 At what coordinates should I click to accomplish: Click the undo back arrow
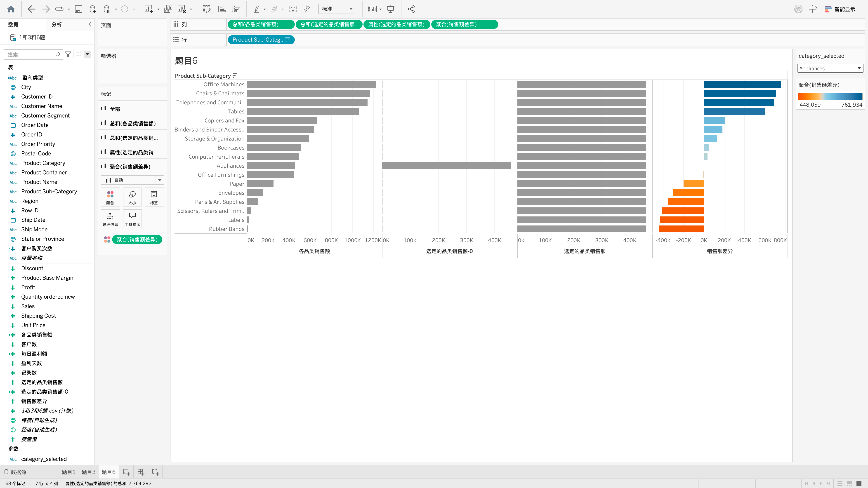[31, 9]
